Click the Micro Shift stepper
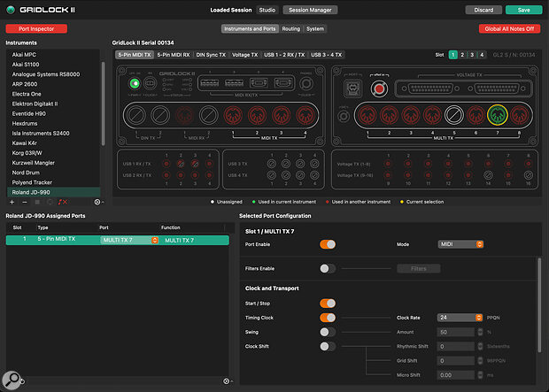Screen dimensions: 549x392 coord(480,375)
